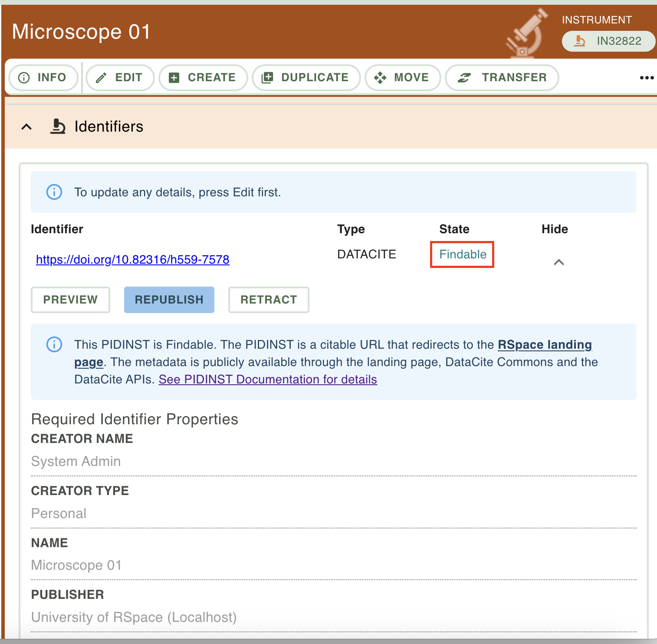Click the info icon beside PIDINST notice
The width and height of the screenshot is (657, 644).
54,344
